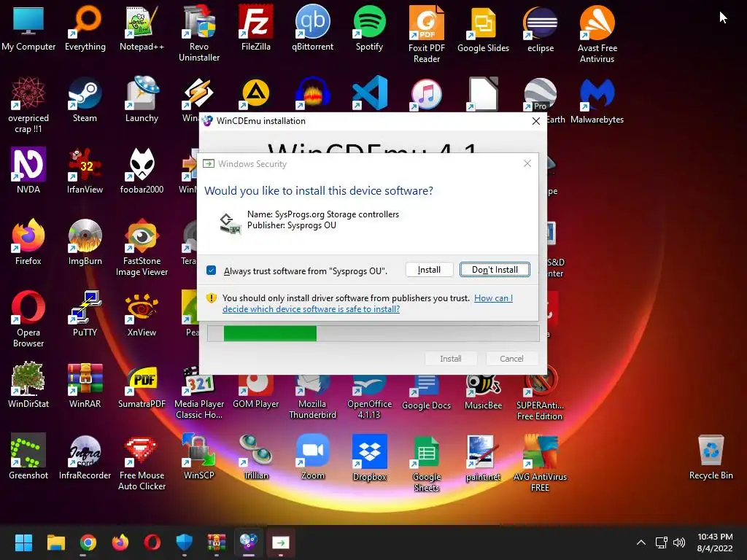Open Google Slides shortcut
Viewport: 747px width, 560px height.
coord(483,29)
